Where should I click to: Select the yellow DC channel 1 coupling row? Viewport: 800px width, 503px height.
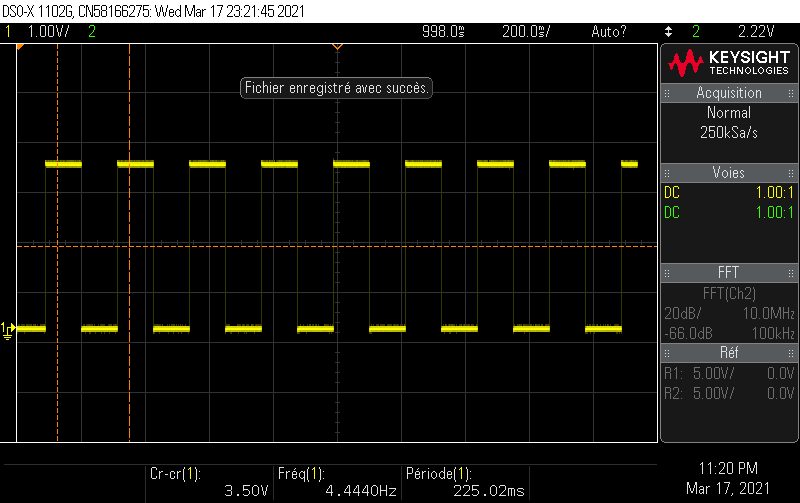pyautogui.click(x=729, y=193)
